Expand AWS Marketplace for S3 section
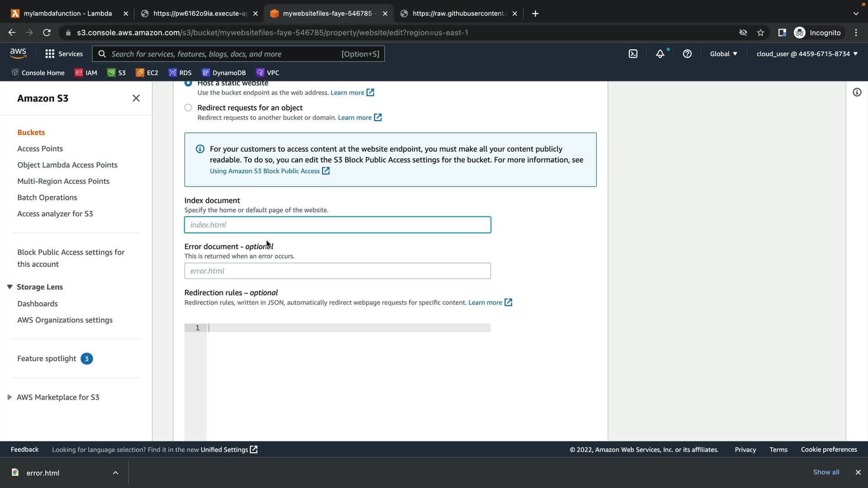This screenshot has height=488, width=868. tap(9, 397)
